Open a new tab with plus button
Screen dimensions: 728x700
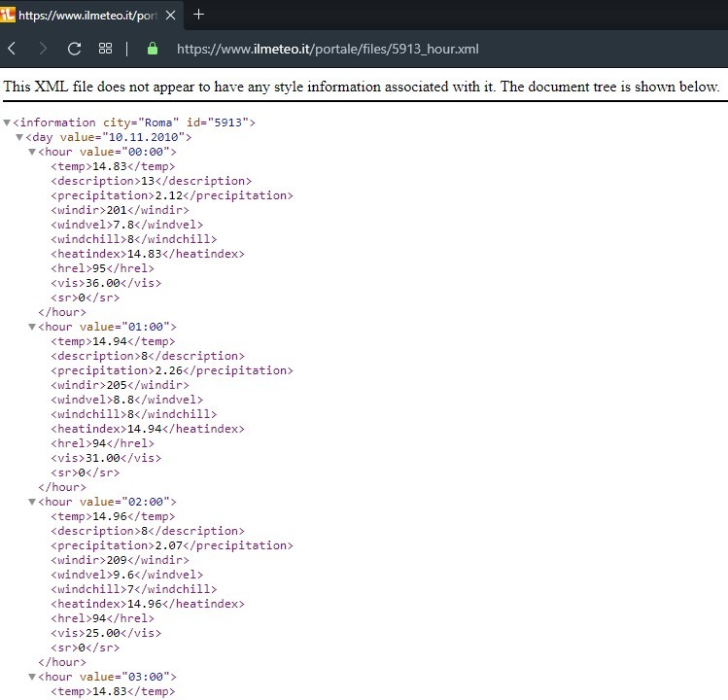[198, 15]
